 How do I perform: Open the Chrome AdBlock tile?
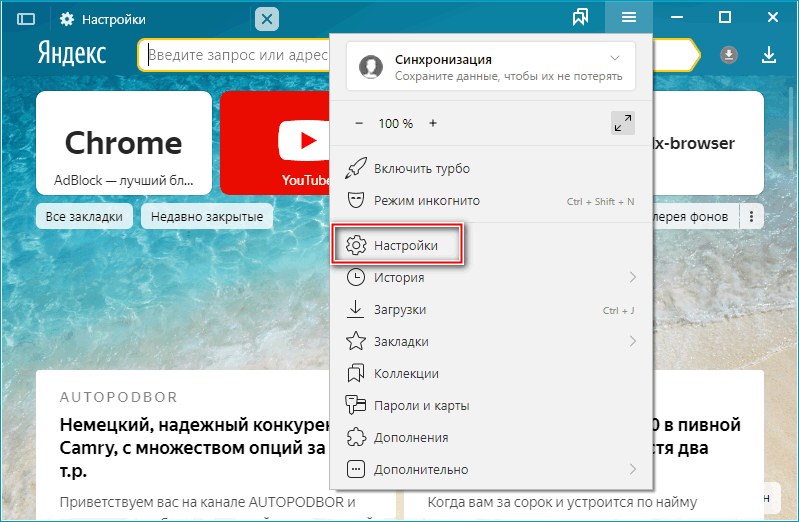[124, 143]
